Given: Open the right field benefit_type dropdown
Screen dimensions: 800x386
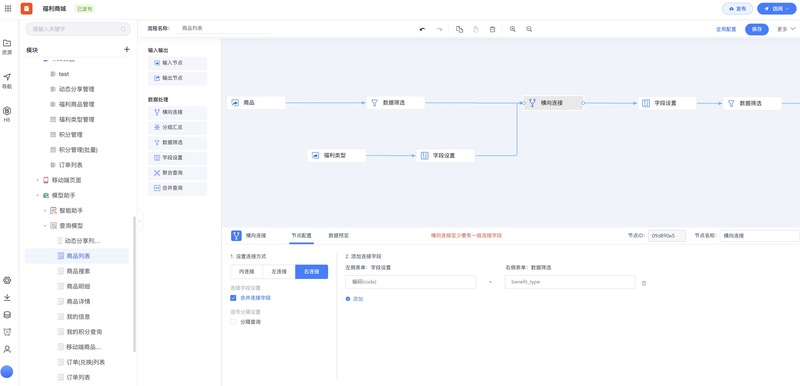Looking at the screenshot, I should (570, 282).
